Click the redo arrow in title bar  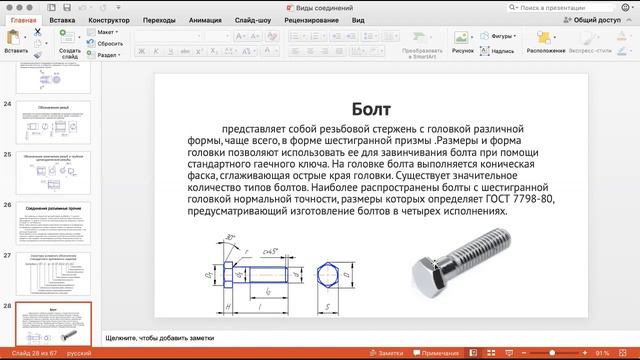point(102,7)
